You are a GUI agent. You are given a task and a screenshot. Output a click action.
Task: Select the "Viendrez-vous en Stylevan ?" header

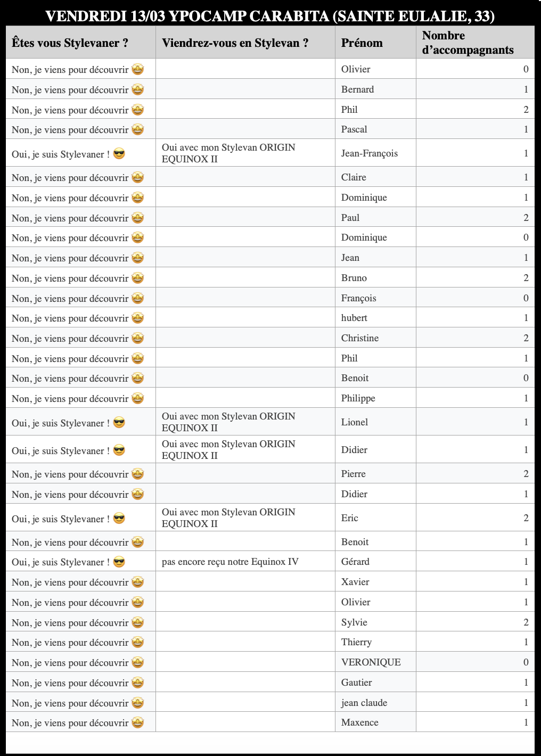click(235, 43)
